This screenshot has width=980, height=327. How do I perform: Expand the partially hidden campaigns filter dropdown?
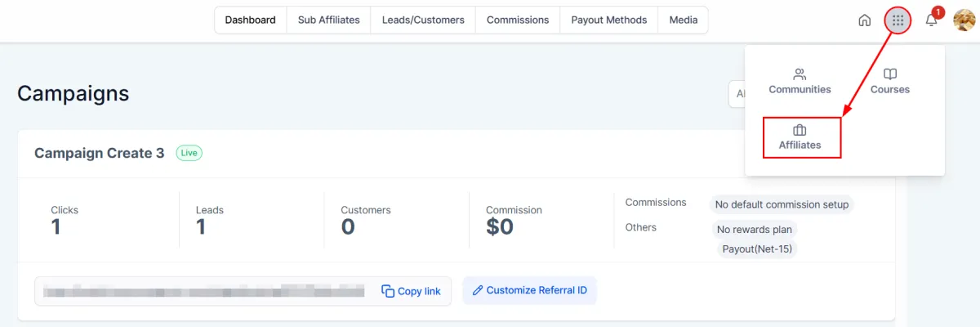tap(737, 94)
